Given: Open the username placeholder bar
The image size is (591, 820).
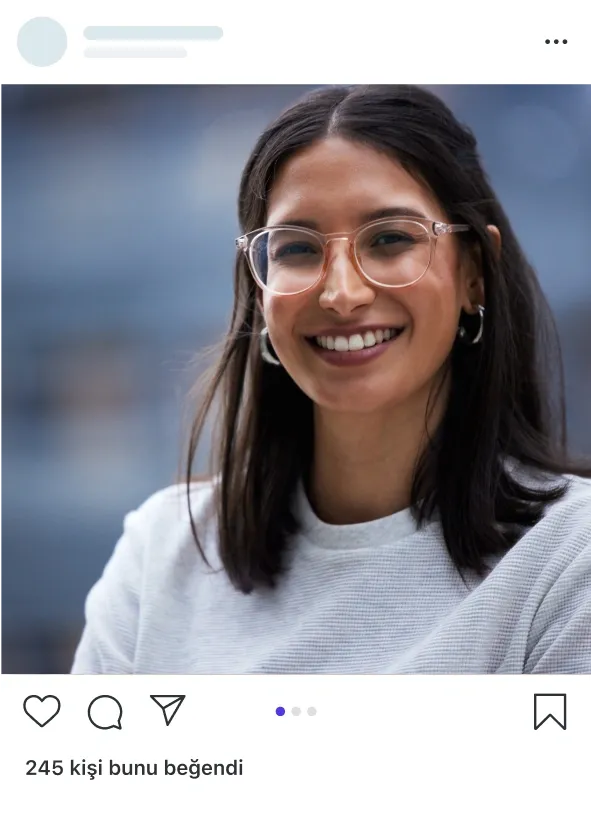Looking at the screenshot, I should coord(153,33).
